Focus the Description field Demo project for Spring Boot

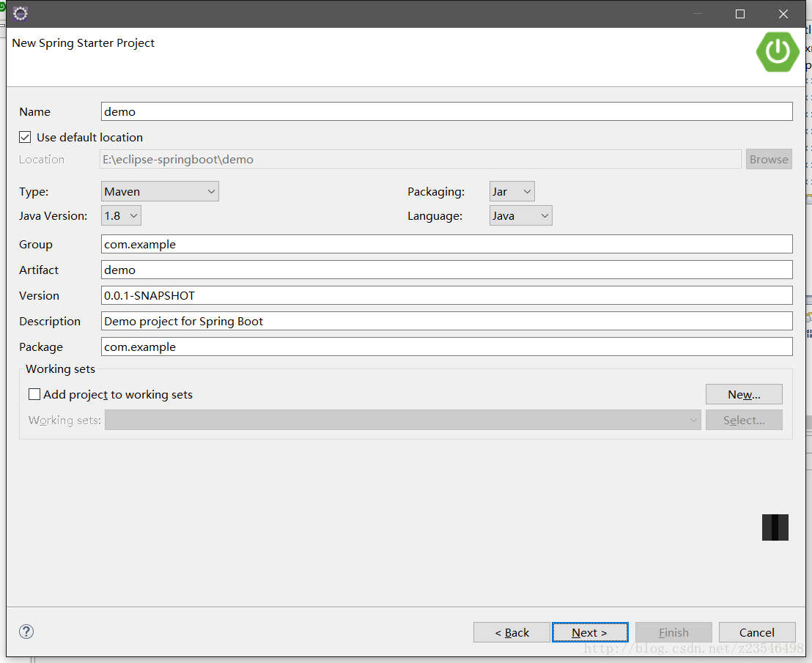447,322
